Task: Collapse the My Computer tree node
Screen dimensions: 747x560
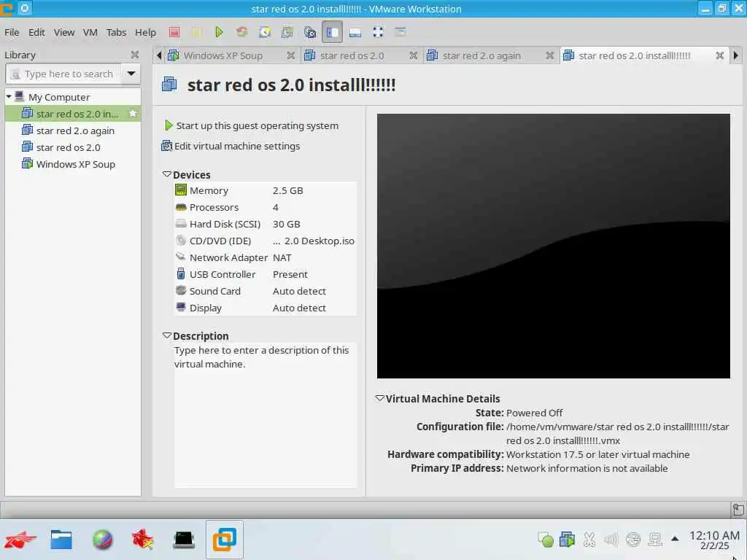Action: (9, 97)
